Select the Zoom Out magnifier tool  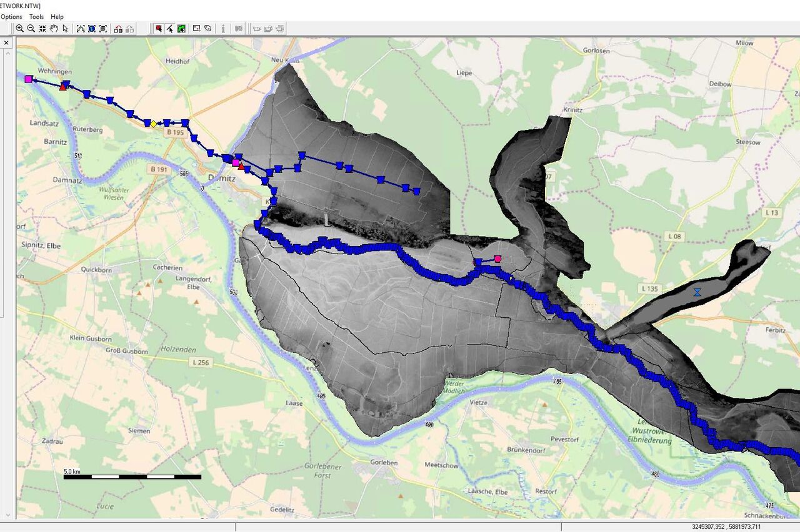tap(31, 29)
